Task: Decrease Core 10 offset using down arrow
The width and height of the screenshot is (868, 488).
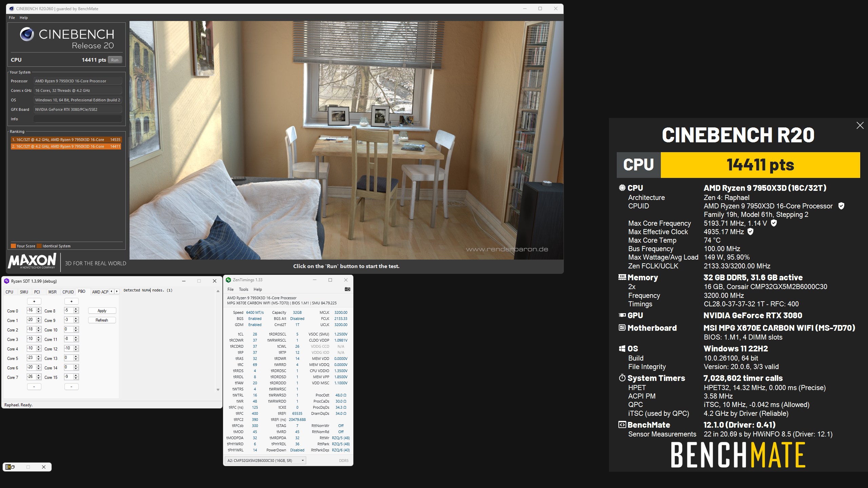Action: pyautogui.click(x=76, y=331)
